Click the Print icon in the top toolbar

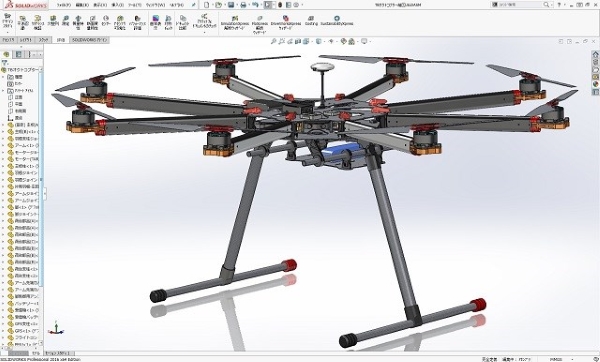(243, 5)
